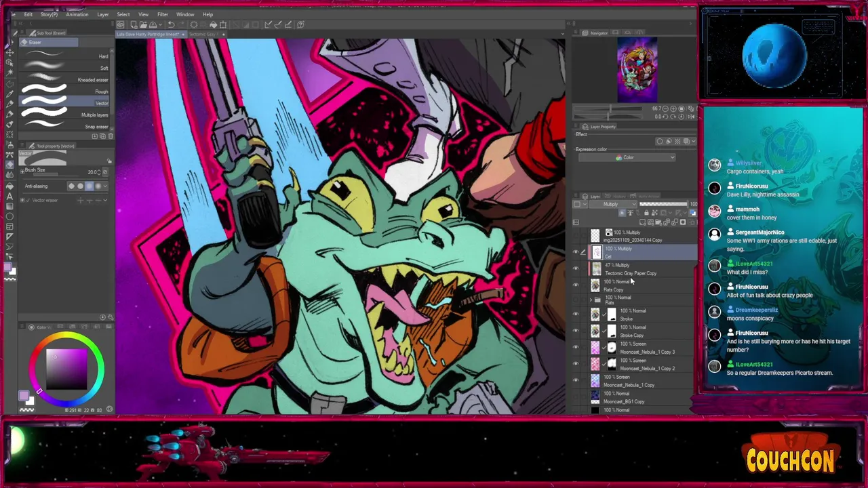Create a new layer folder
The width and height of the screenshot is (868, 488).
(658, 222)
